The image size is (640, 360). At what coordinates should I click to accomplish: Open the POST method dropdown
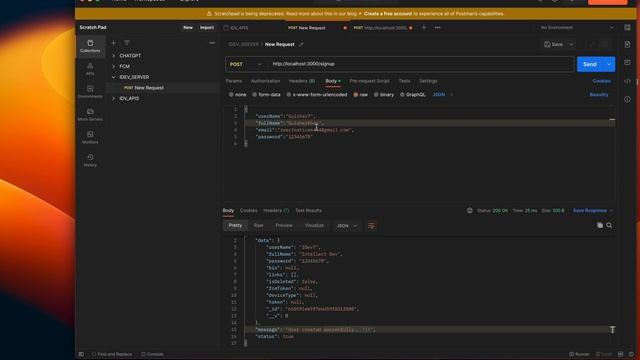(x=245, y=64)
